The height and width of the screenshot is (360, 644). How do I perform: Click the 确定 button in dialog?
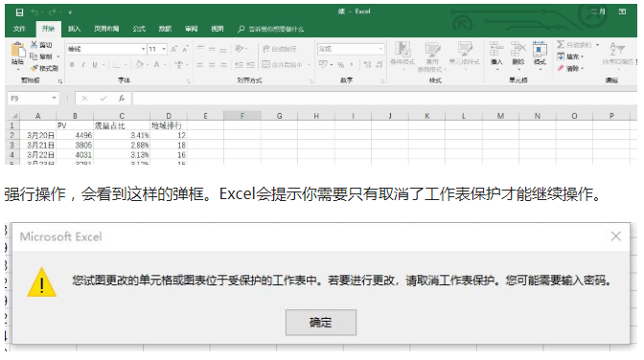tap(321, 323)
